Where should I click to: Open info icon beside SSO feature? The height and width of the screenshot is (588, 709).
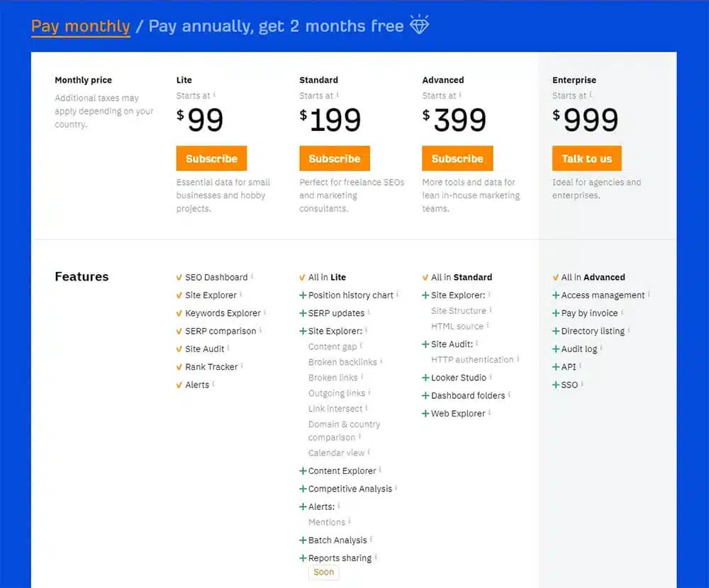tap(582, 384)
